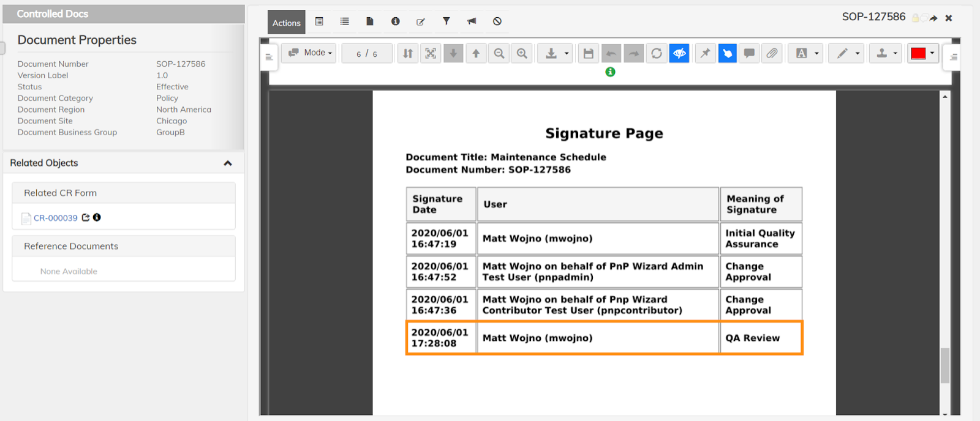The image size is (980, 421).
Task: Click the fit-to-screen icon in viewer toolbar
Action: (x=431, y=53)
